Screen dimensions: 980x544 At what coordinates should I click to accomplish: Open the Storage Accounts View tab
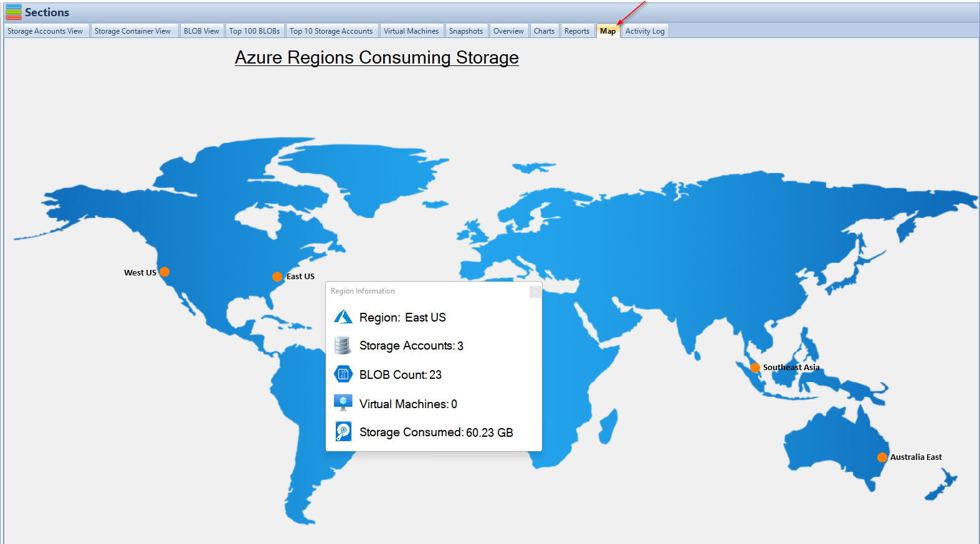click(45, 31)
